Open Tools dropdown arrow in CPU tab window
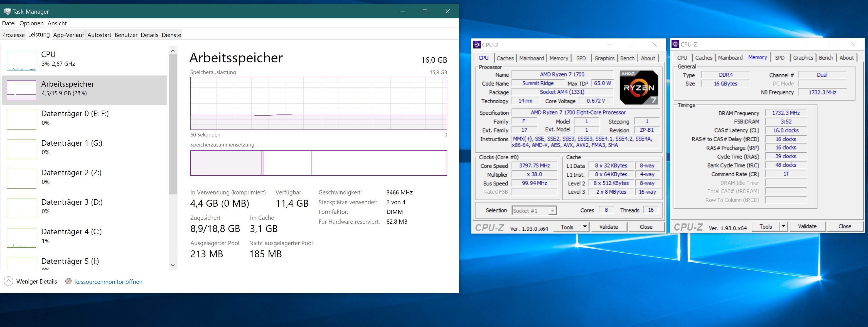This screenshot has height=327, width=868. [585, 227]
